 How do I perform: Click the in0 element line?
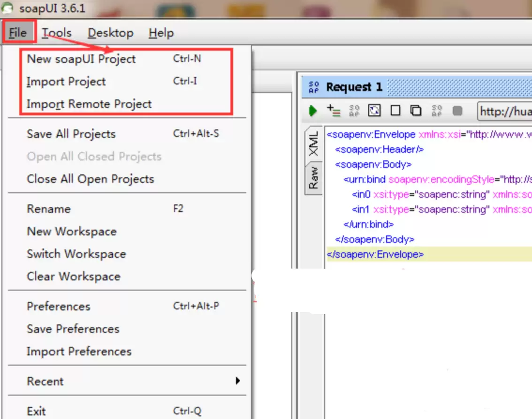click(441, 195)
